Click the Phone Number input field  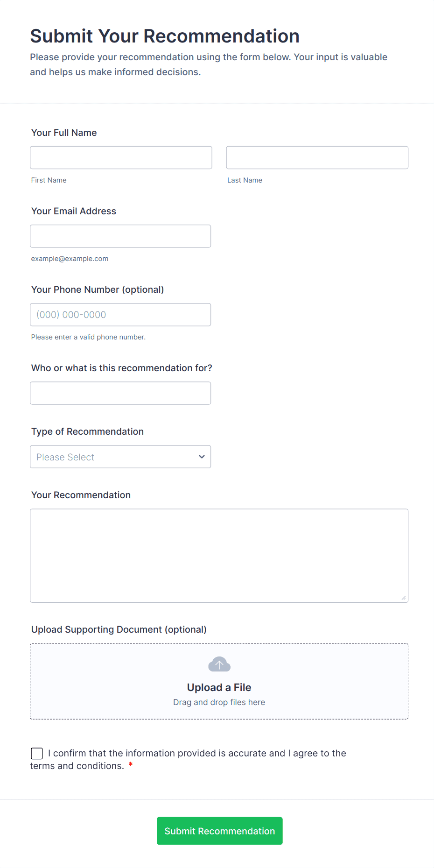[x=120, y=315]
